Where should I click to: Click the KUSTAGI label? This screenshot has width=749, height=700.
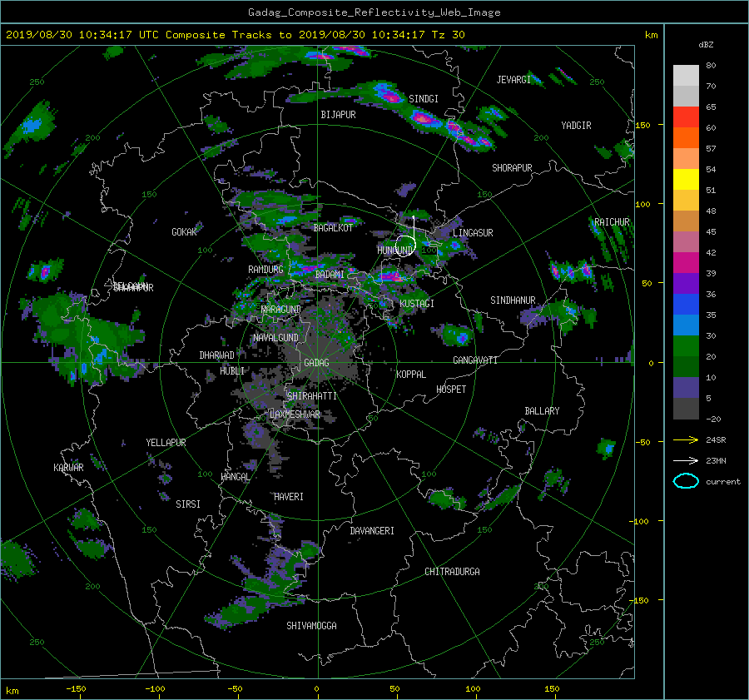pos(417,304)
